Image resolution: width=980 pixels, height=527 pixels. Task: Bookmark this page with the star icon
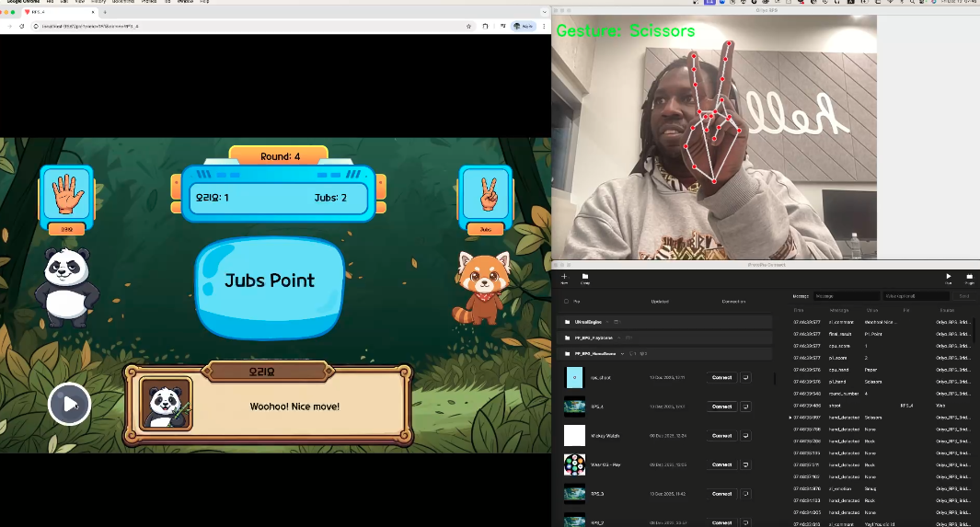[468, 27]
